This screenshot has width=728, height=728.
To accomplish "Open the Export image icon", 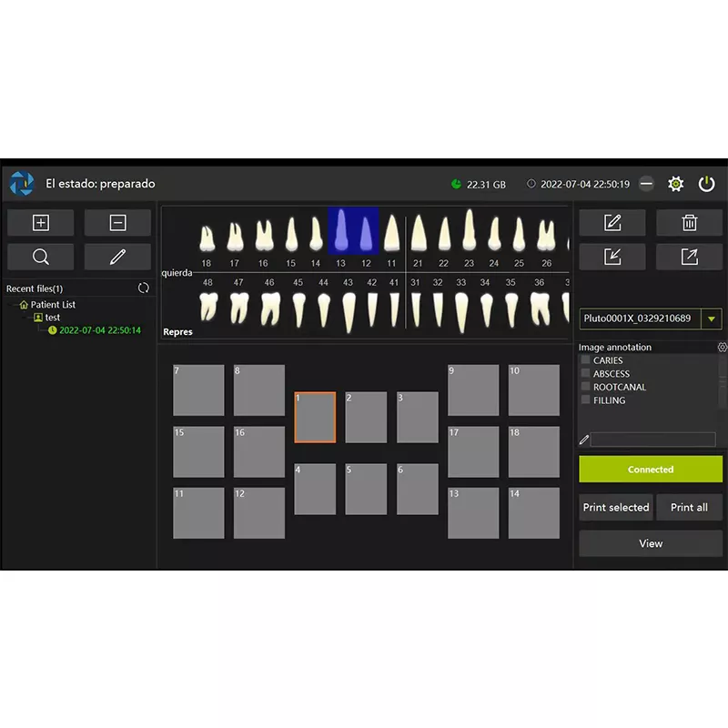I will (689, 257).
